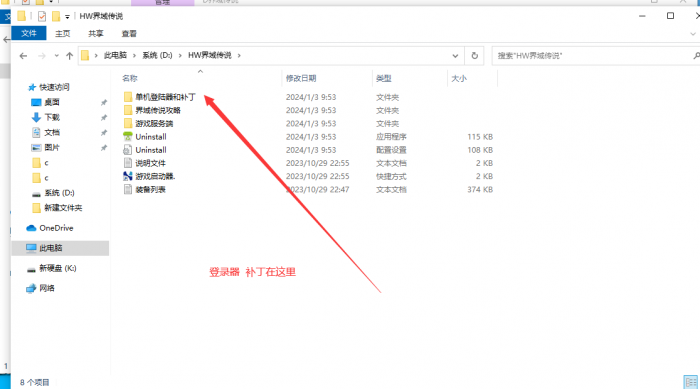Image resolution: width=700 pixels, height=389 pixels.
Task: Click the 界域传说攻略 folder name
Action: (158, 110)
